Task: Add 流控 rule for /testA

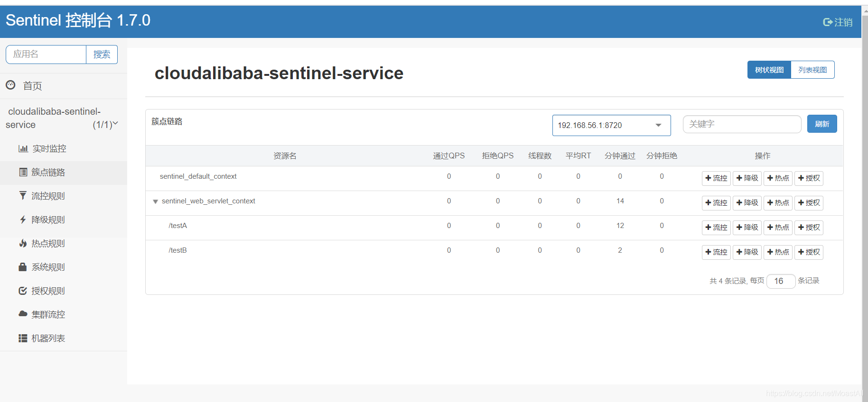Action: point(716,228)
